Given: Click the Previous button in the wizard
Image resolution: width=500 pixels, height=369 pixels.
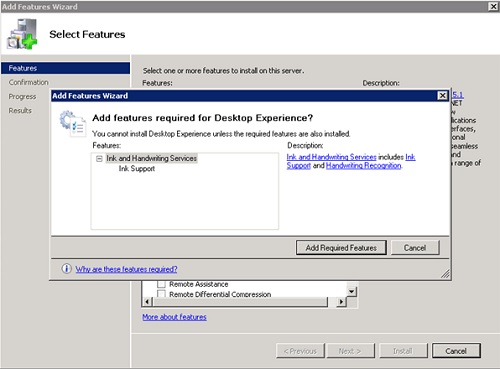Looking at the screenshot, I should 300,351.
